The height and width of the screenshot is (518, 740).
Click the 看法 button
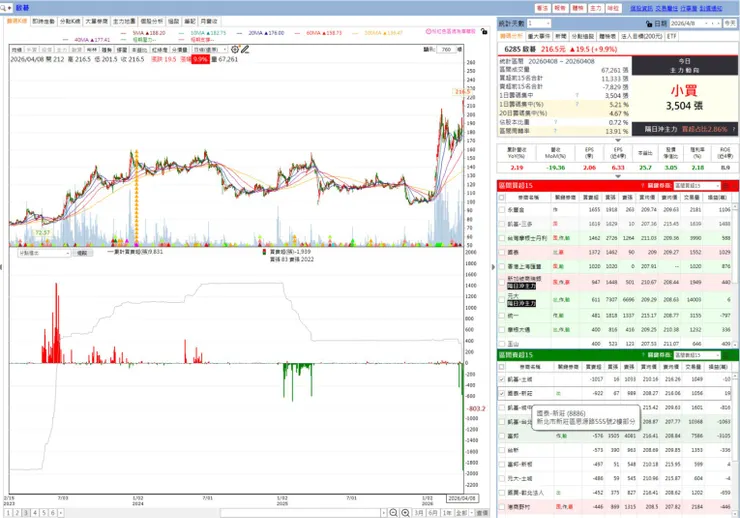(x=542, y=8)
